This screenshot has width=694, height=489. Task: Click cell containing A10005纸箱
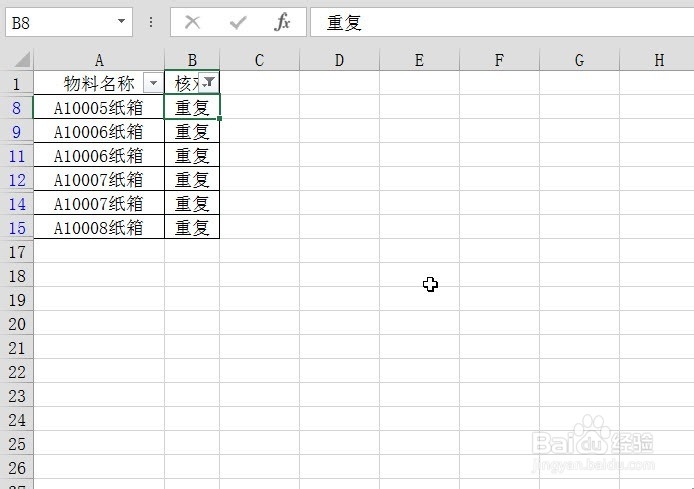pos(99,107)
